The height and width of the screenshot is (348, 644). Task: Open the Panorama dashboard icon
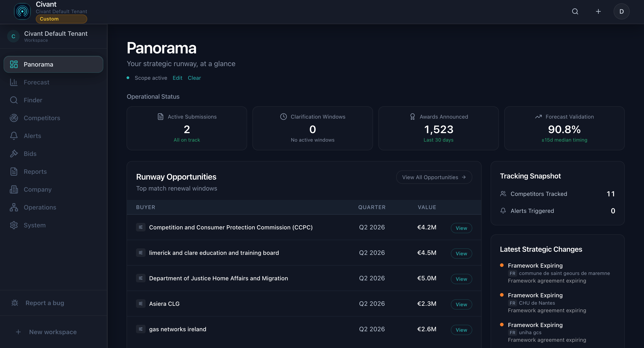14,64
